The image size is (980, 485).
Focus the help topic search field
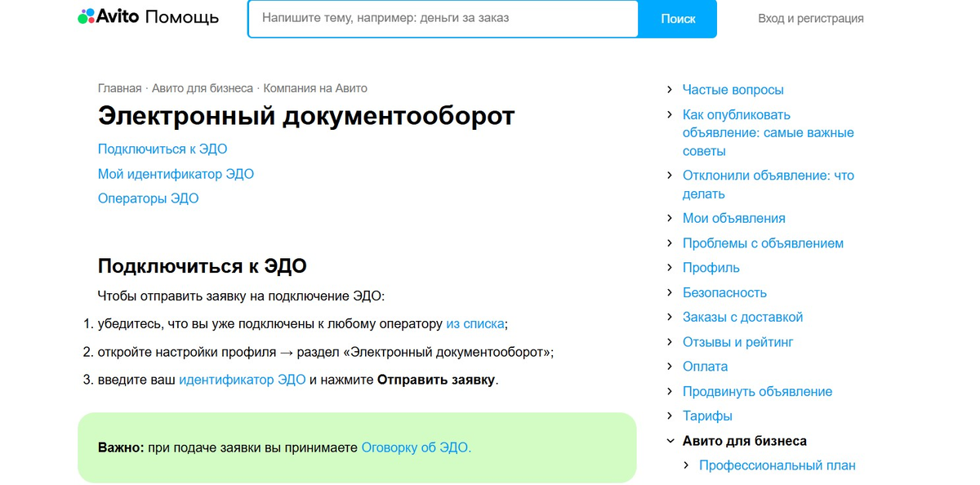(x=443, y=18)
